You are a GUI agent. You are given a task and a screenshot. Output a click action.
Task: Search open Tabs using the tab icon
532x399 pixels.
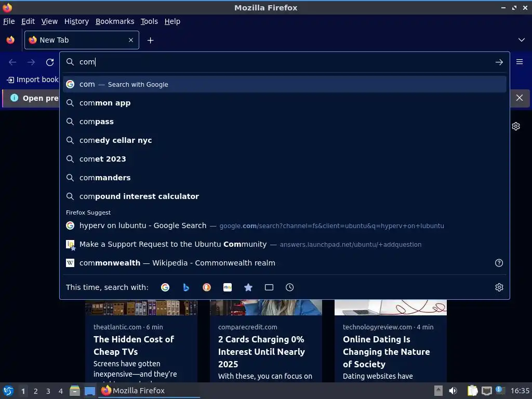click(269, 287)
